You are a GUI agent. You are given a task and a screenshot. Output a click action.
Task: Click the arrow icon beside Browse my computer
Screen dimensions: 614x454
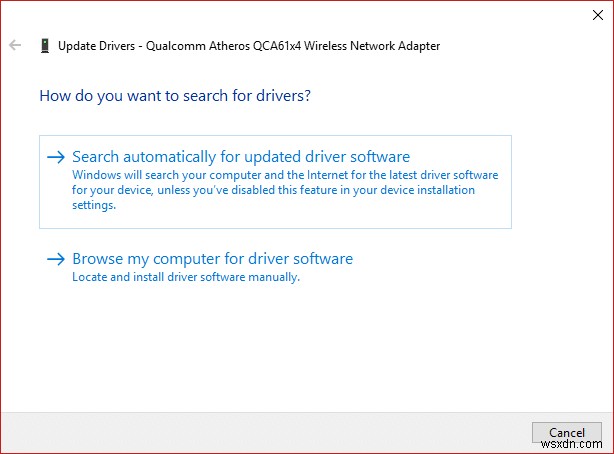pos(56,259)
